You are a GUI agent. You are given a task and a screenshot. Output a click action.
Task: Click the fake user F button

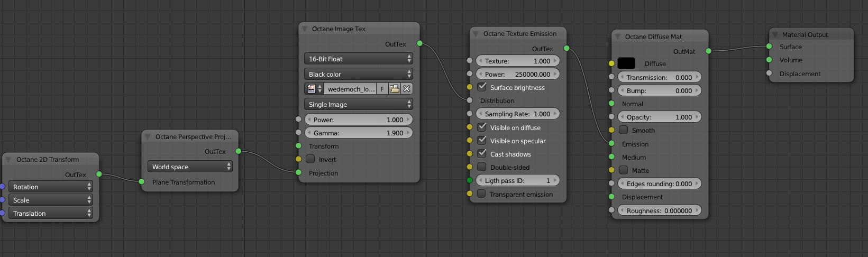tap(382, 89)
